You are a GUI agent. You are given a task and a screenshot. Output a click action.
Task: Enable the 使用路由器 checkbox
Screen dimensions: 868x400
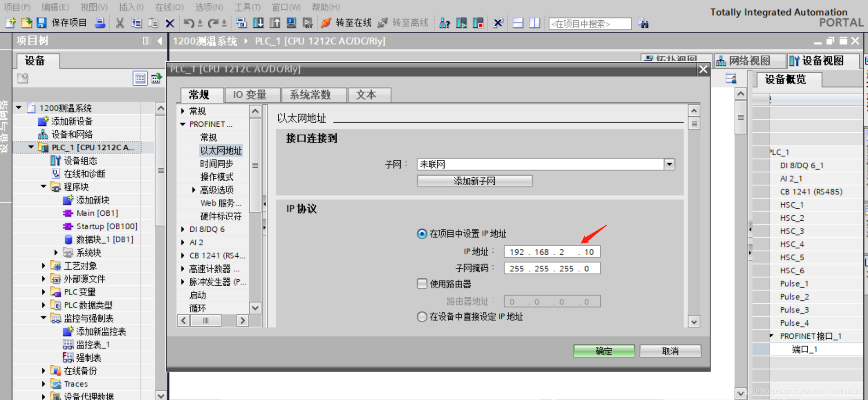(x=422, y=283)
